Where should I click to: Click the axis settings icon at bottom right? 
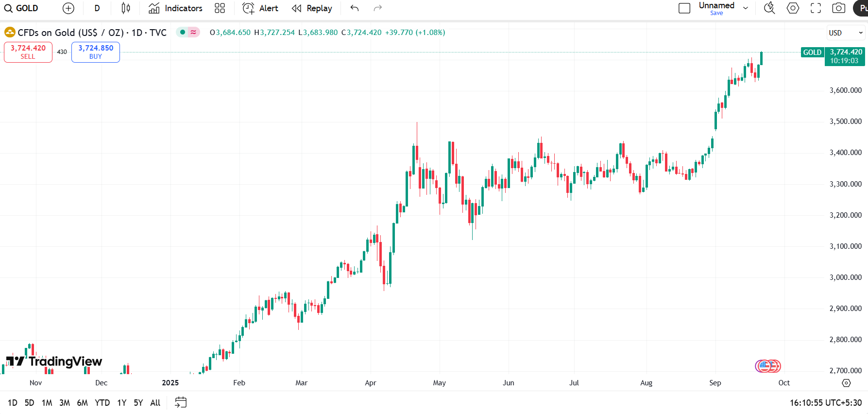click(846, 383)
